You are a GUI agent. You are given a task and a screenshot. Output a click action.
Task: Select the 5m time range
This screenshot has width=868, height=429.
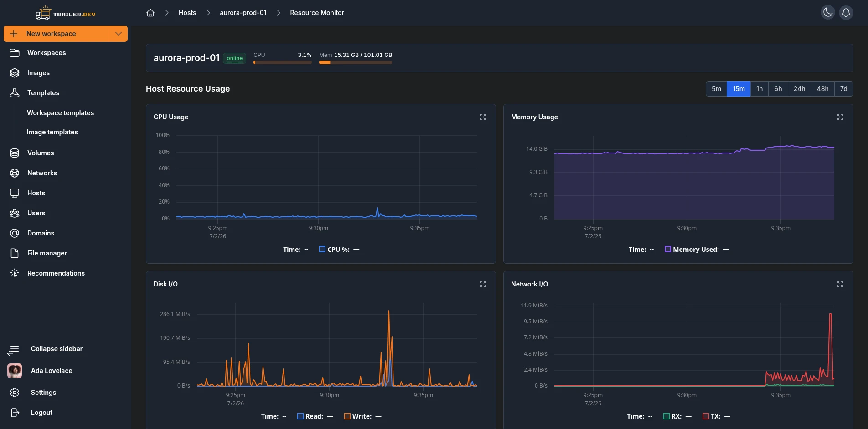716,89
